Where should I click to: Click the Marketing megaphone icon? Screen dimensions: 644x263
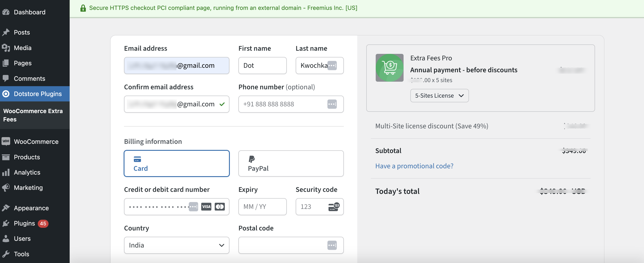(x=6, y=187)
